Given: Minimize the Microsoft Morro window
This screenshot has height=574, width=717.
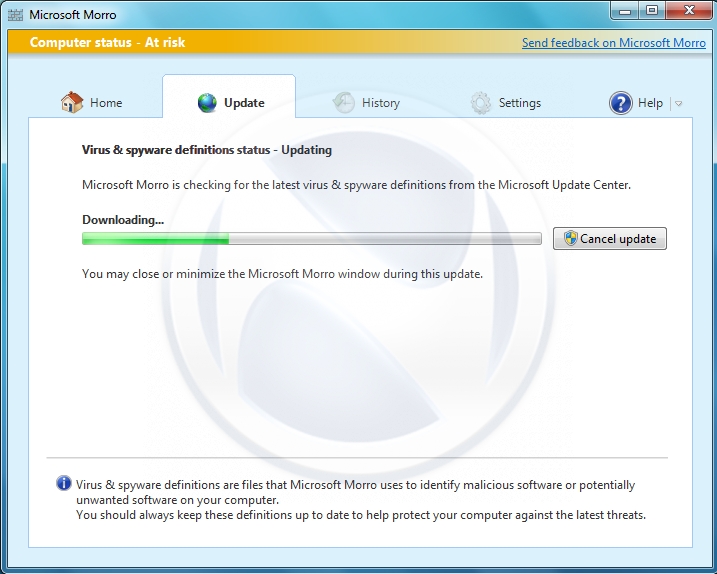Looking at the screenshot, I should pos(627,11).
